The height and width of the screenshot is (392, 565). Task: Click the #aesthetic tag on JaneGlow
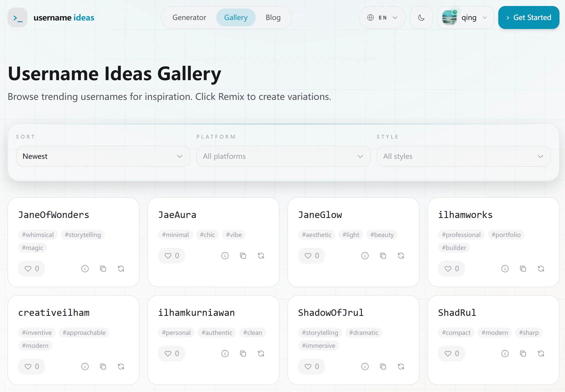[x=317, y=235]
